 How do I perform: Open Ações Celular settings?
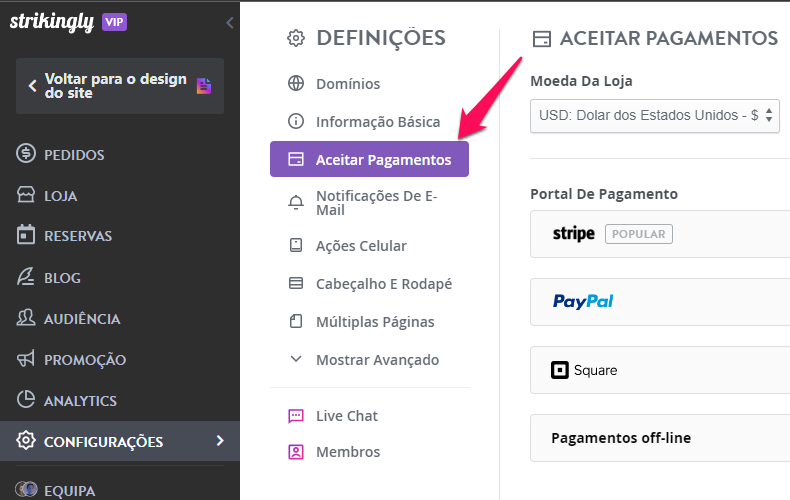point(361,246)
